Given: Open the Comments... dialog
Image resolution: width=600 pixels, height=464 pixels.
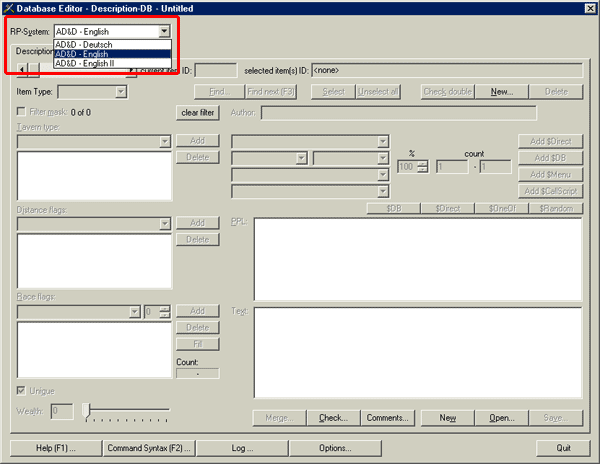Looking at the screenshot, I should (x=389, y=417).
